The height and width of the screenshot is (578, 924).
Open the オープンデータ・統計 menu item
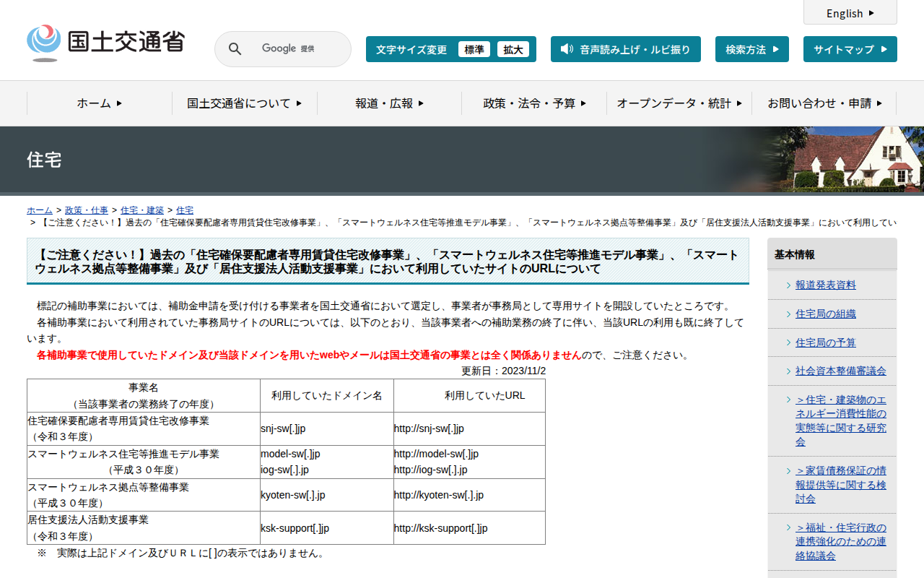coord(679,103)
